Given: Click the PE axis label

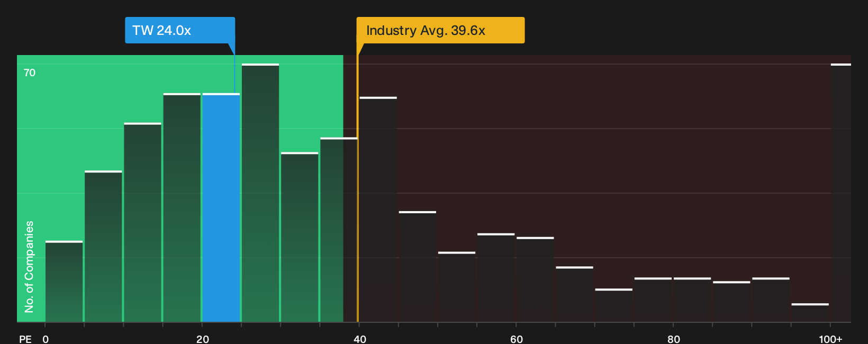Looking at the screenshot, I should [x=25, y=339].
